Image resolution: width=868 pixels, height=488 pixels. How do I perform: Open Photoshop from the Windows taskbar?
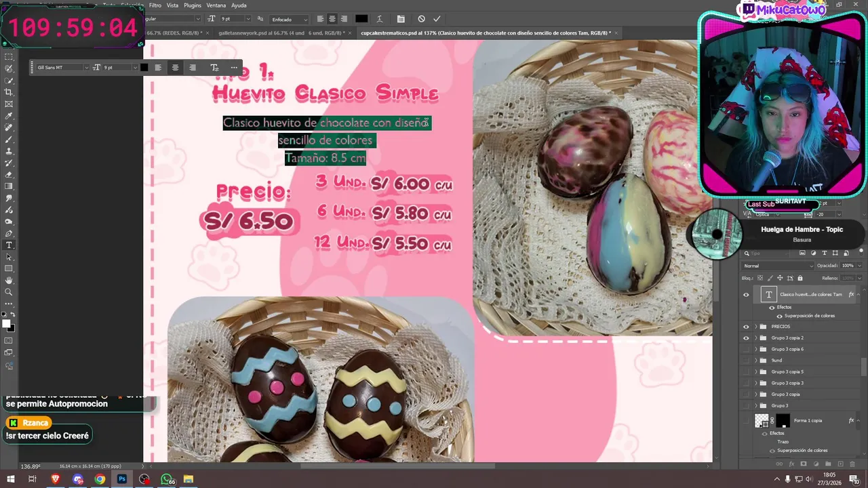(x=122, y=479)
